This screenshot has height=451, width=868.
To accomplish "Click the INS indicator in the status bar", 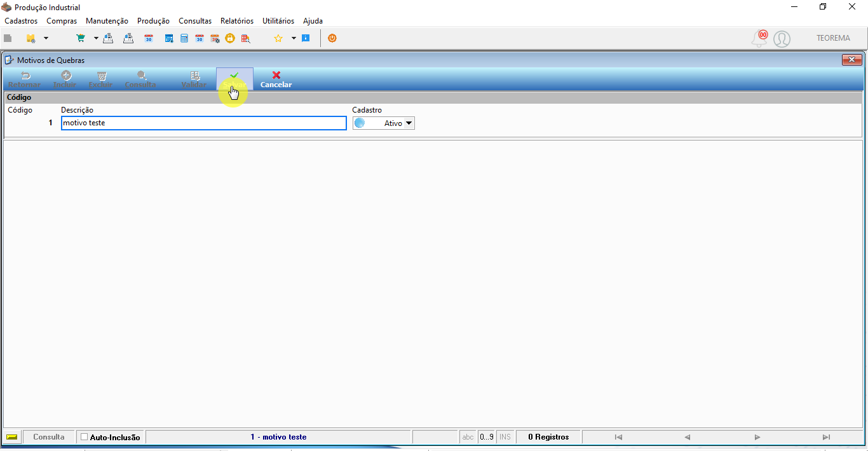I will coord(505,437).
